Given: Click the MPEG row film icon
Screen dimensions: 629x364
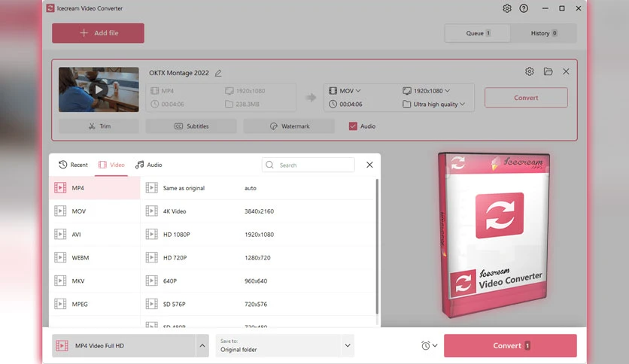Looking at the screenshot, I should [x=60, y=304].
